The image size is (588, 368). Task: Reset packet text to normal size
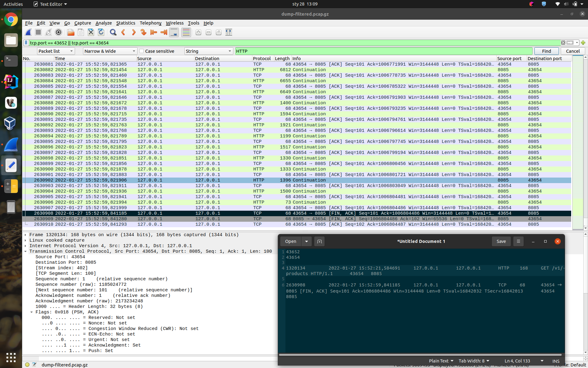click(219, 32)
